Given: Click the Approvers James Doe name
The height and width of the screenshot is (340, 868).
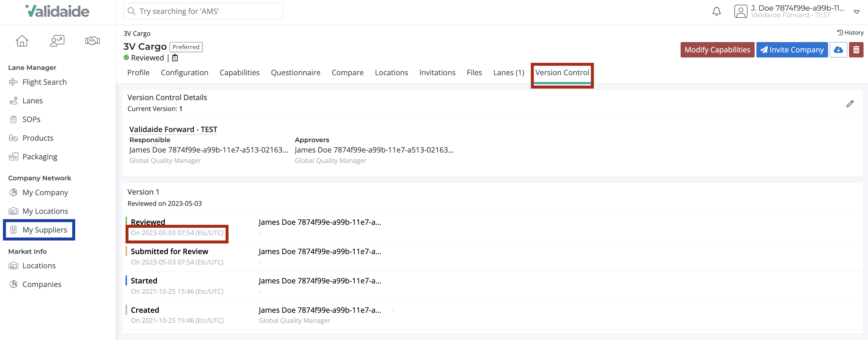Looking at the screenshot, I should pyautogui.click(x=374, y=150).
